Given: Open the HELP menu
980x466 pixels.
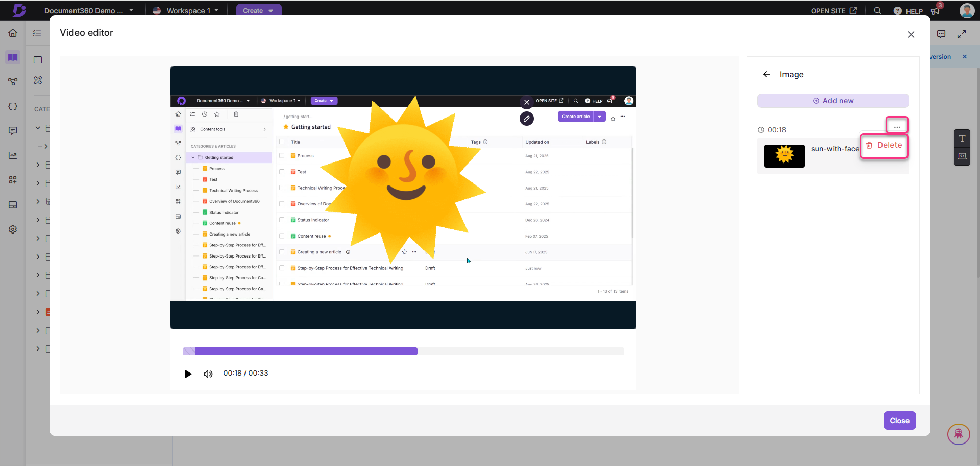Looking at the screenshot, I should [x=908, y=11].
